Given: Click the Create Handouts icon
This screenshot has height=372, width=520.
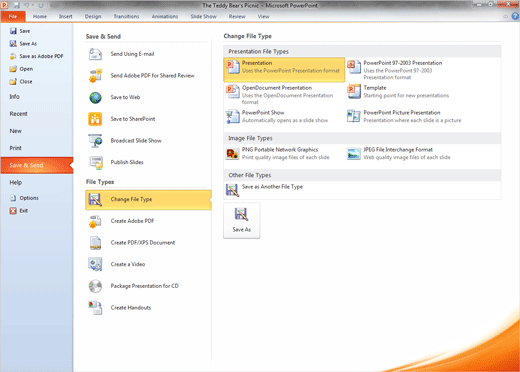Looking at the screenshot, I should tap(95, 308).
